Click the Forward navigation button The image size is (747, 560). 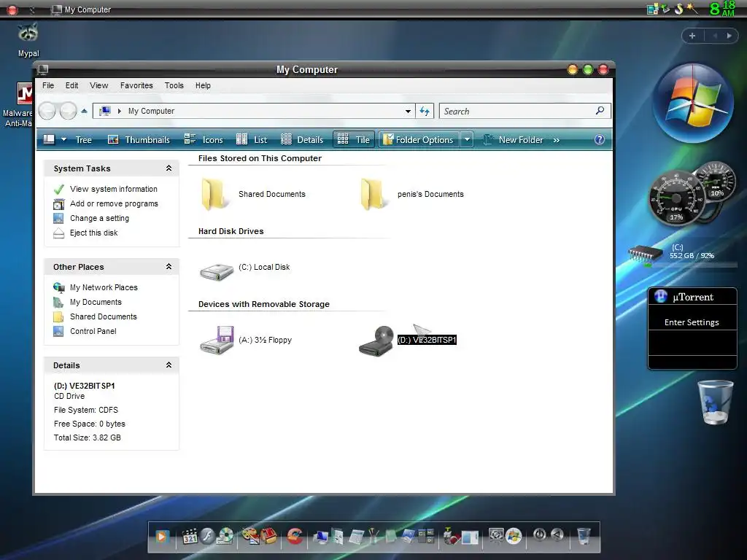[x=68, y=111]
